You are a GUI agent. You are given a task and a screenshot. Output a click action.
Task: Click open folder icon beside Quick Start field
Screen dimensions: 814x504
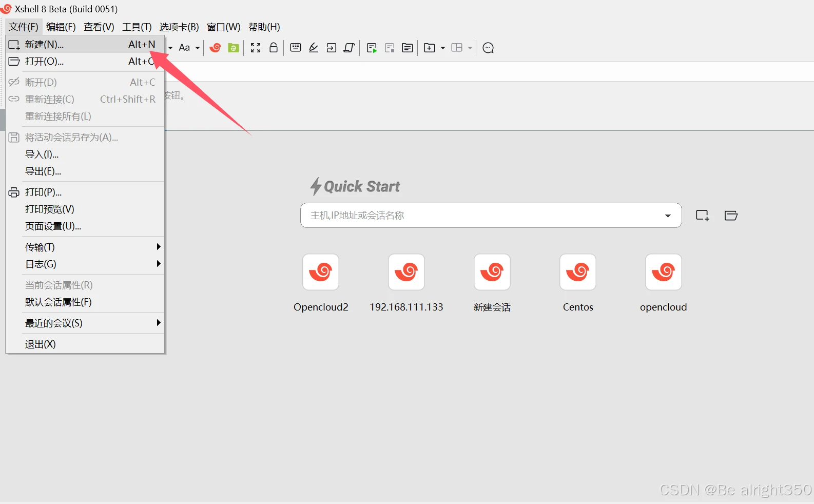(731, 216)
